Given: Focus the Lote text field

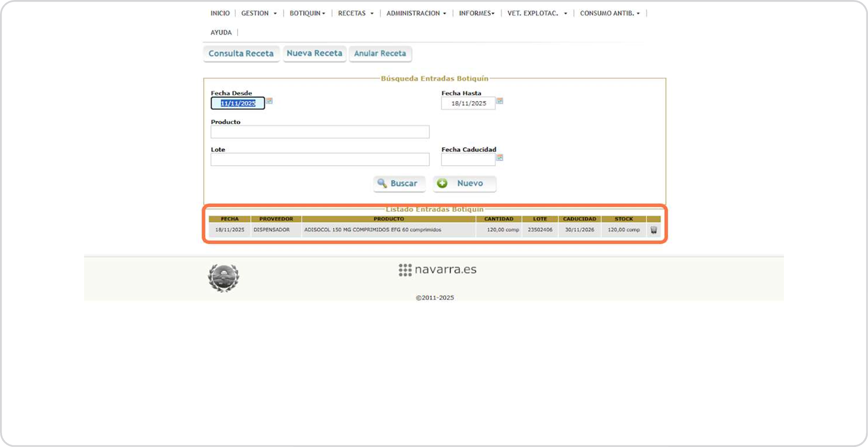Looking at the screenshot, I should 320,160.
